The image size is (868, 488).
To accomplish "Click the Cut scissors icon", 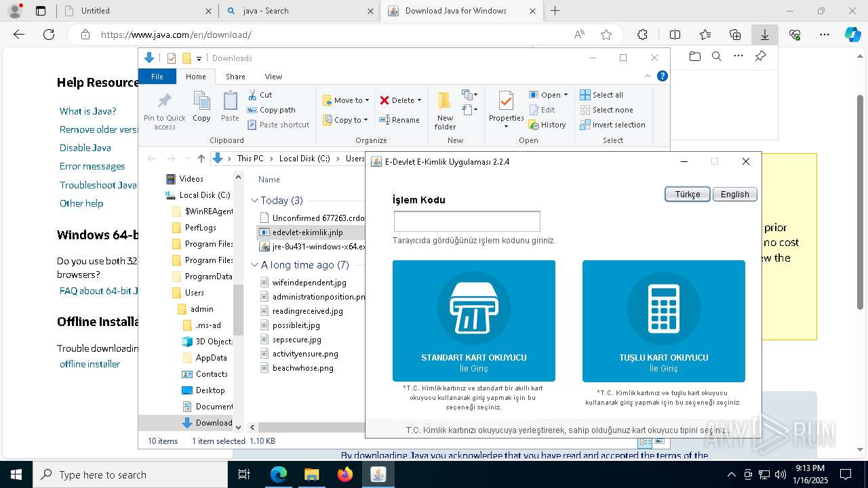I will (x=252, y=95).
